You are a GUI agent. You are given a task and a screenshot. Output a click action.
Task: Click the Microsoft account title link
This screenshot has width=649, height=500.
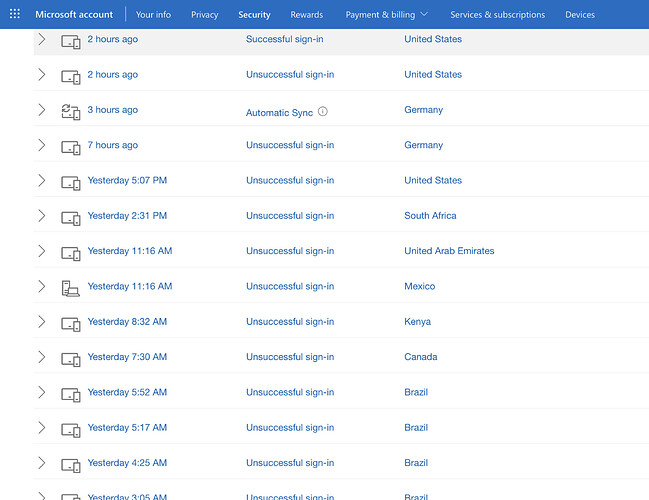click(74, 14)
